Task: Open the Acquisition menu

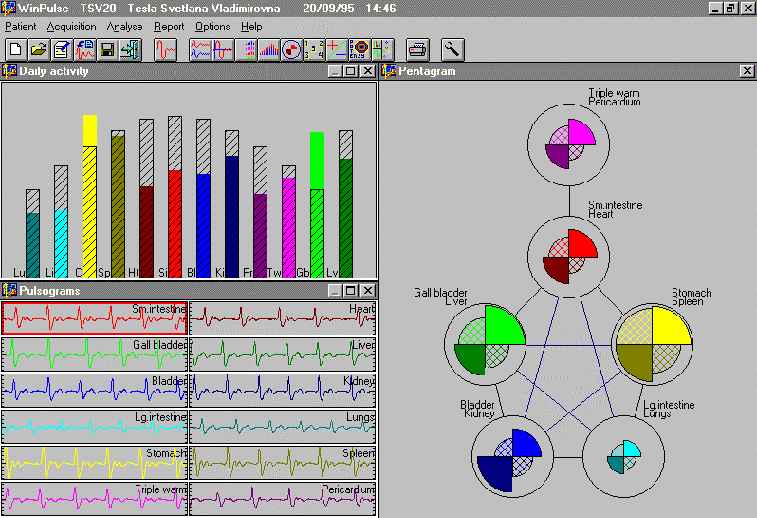Action: tap(71, 27)
